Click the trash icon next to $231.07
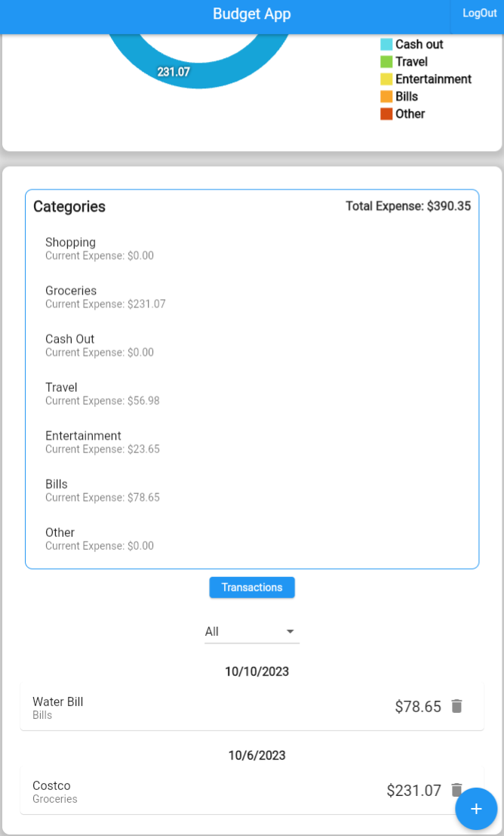This screenshot has width=504, height=836. tap(456, 789)
